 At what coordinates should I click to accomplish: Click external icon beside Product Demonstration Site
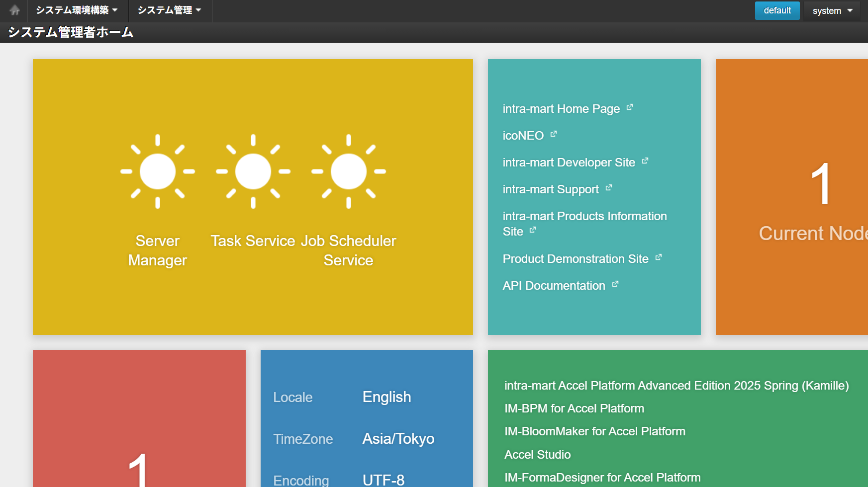click(x=659, y=257)
